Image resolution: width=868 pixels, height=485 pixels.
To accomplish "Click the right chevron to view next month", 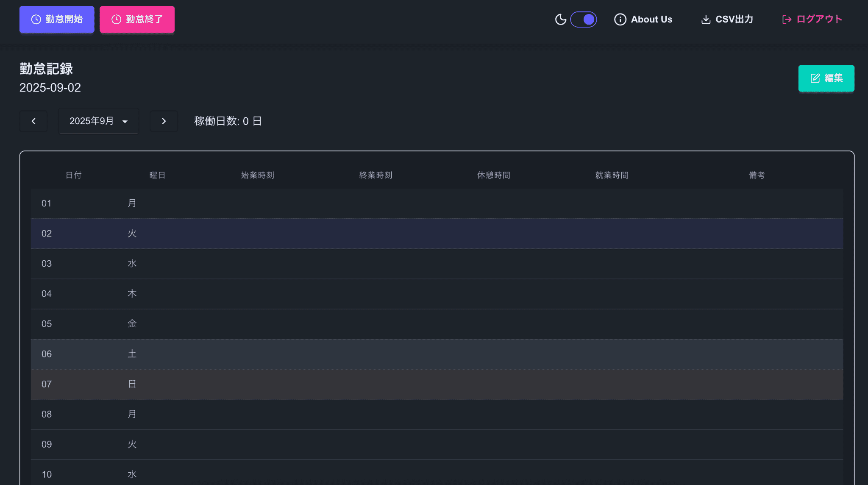I will point(164,121).
